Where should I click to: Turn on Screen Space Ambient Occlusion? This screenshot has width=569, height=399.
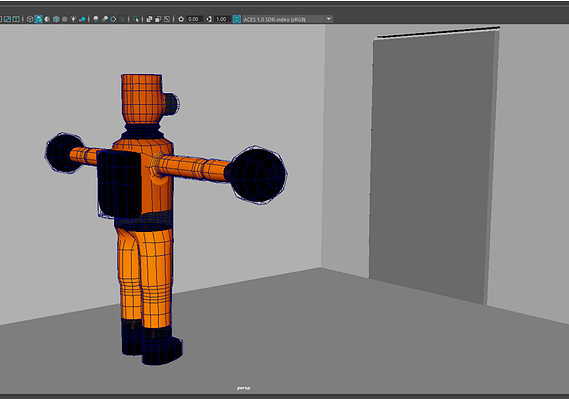(x=96, y=19)
